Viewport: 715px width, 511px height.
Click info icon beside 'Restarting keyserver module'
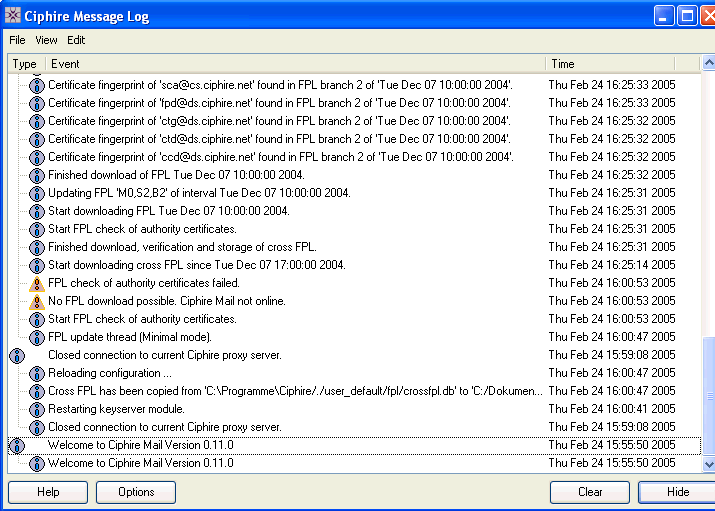click(x=36, y=409)
